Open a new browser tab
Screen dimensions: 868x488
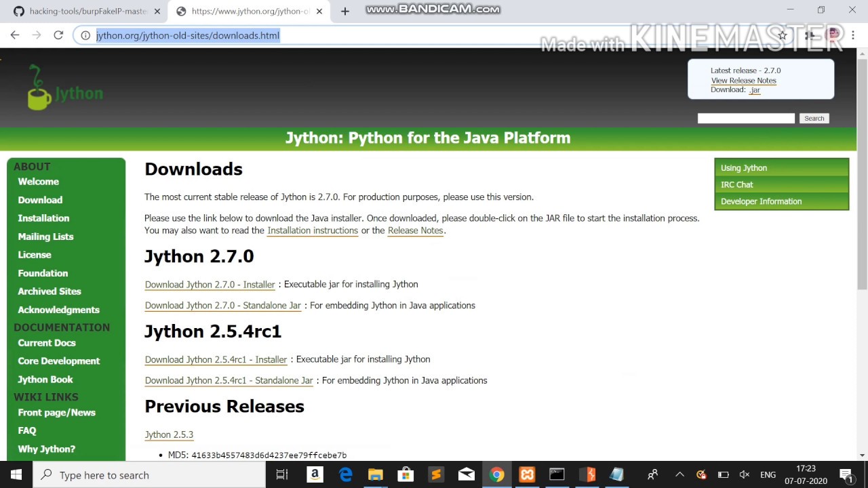(x=345, y=11)
